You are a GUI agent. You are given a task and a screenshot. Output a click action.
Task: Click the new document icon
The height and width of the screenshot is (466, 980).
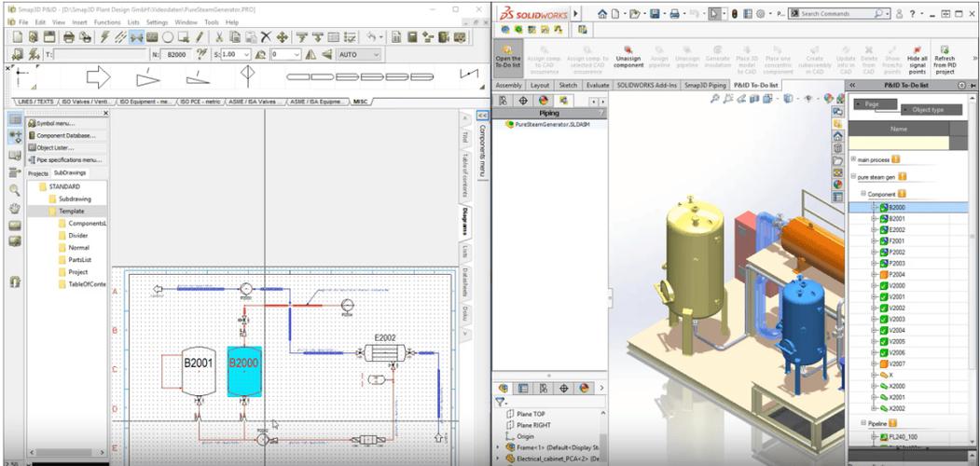(x=17, y=36)
